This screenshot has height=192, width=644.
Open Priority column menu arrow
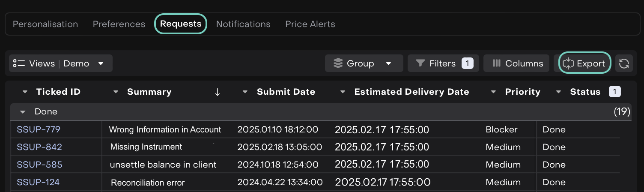point(493,92)
